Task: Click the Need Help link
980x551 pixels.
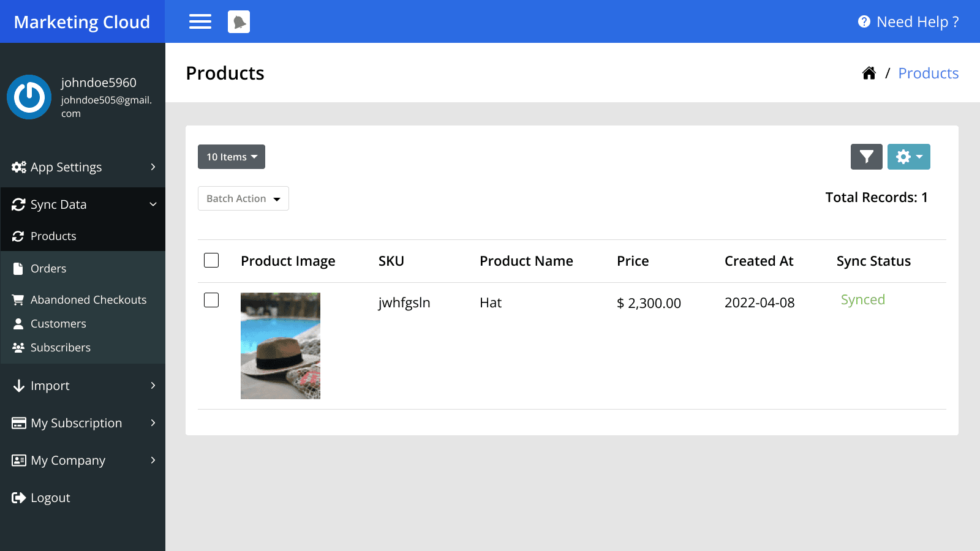Action: 907,21
